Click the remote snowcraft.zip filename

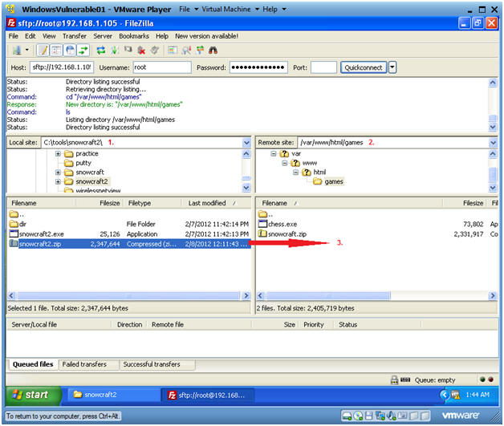point(287,234)
